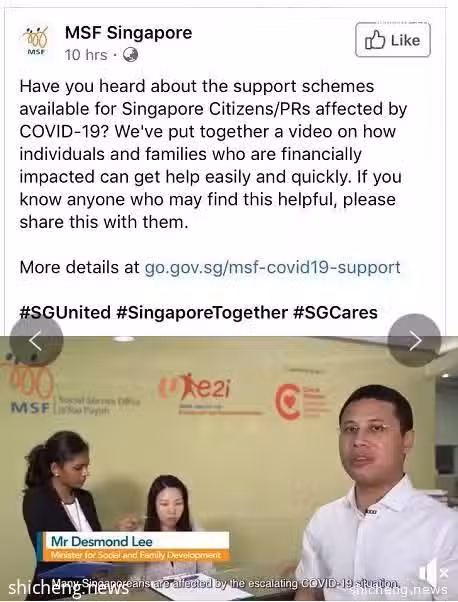Click the bottom-left shicheng.news watermark
This screenshot has width=458, height=602.
point(68,587)
